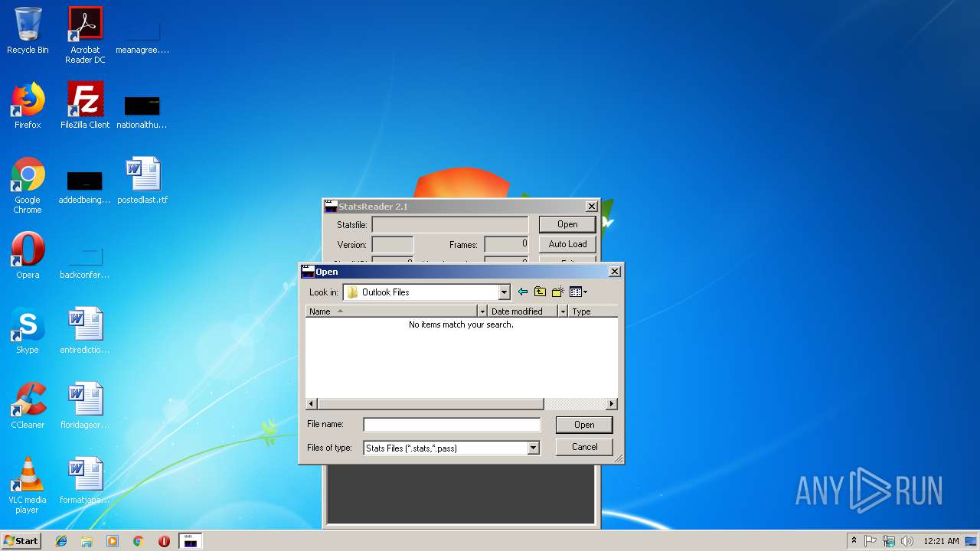This screenshot has height=551, width=980.
Task: Select floridageor desktop document
Action: (x=85, y=406)
